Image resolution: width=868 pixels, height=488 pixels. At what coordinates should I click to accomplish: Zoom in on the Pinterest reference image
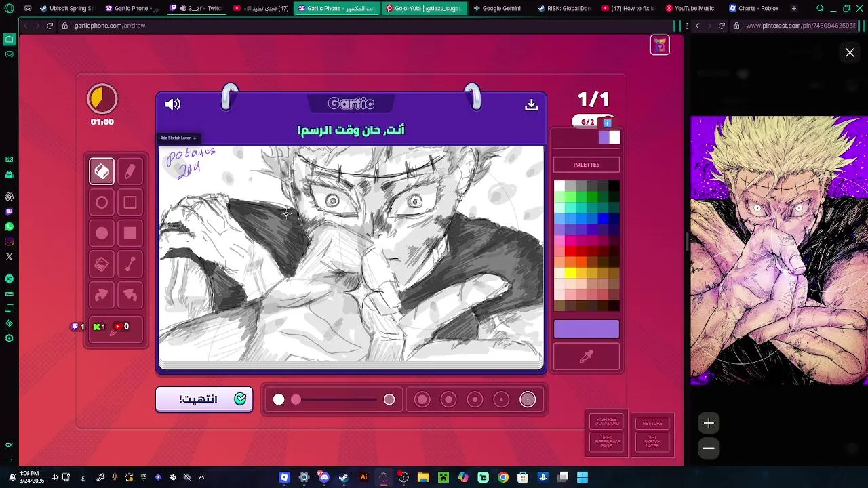coord(709,423)
